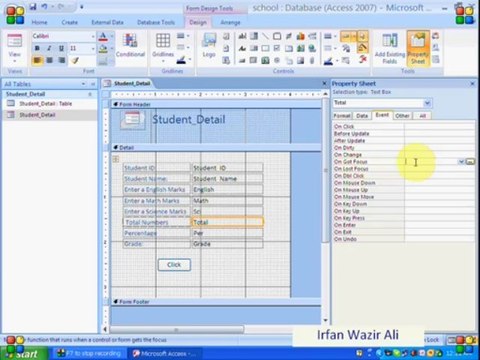Open the Office button menu
Image resolution: width=480 pixels, height=360 pixels.
[x=15, y=15]
